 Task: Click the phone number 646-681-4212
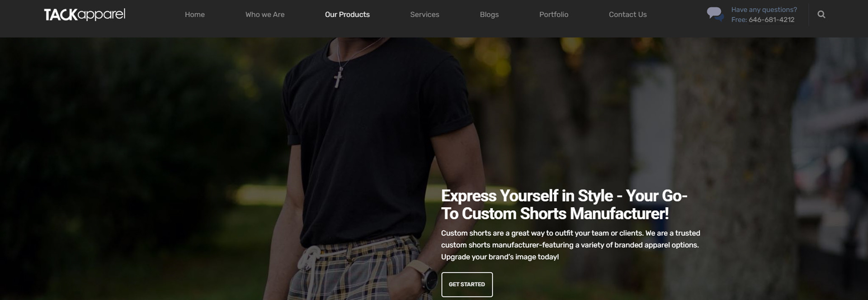pyautogui.click(x=771, y=20)
